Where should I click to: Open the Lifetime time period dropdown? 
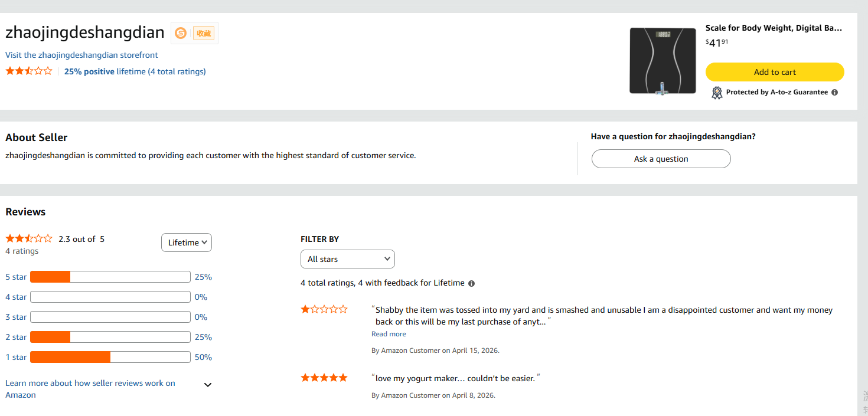(187, 243)
